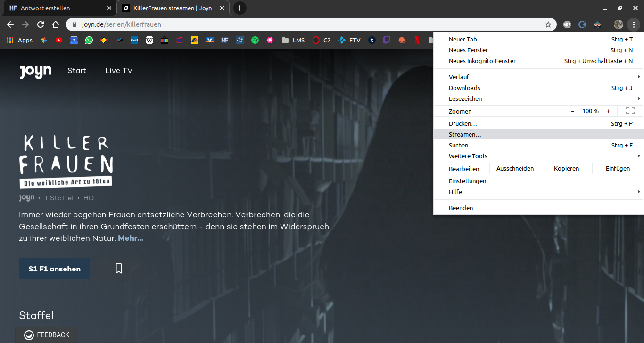Expand the Verlauf submenu
The height and width of the screenshot is (343, 644).
538,77
